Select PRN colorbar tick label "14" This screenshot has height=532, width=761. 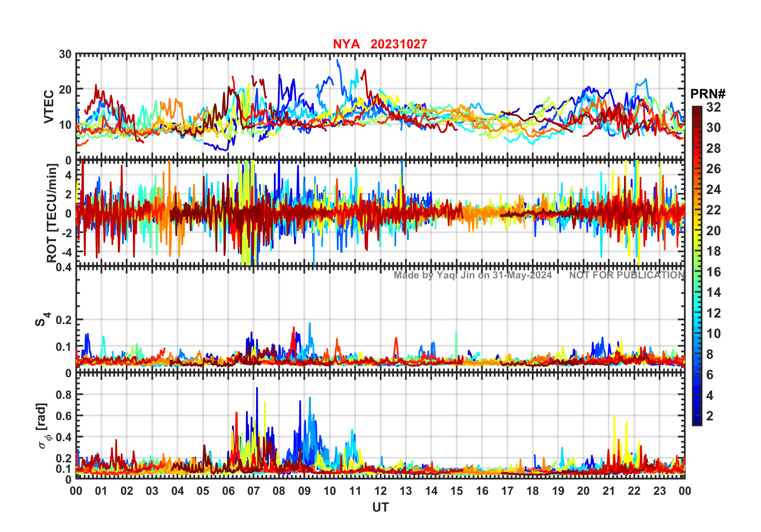[713, 292]
